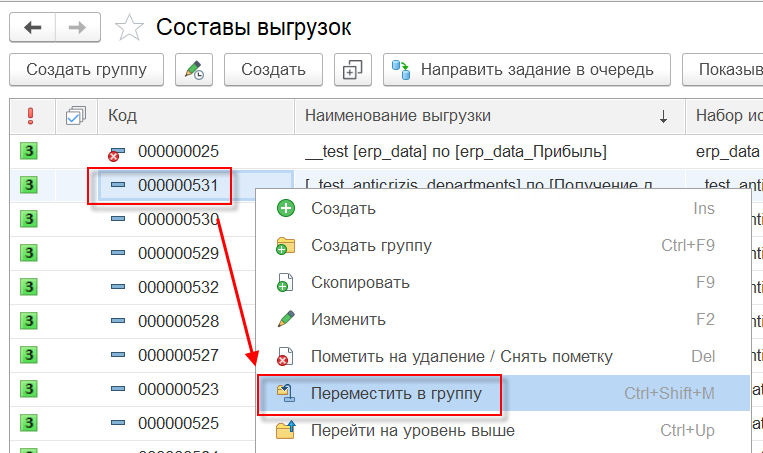
Task: Click the forward navigation arrow
Action: (x=79, y=27)
